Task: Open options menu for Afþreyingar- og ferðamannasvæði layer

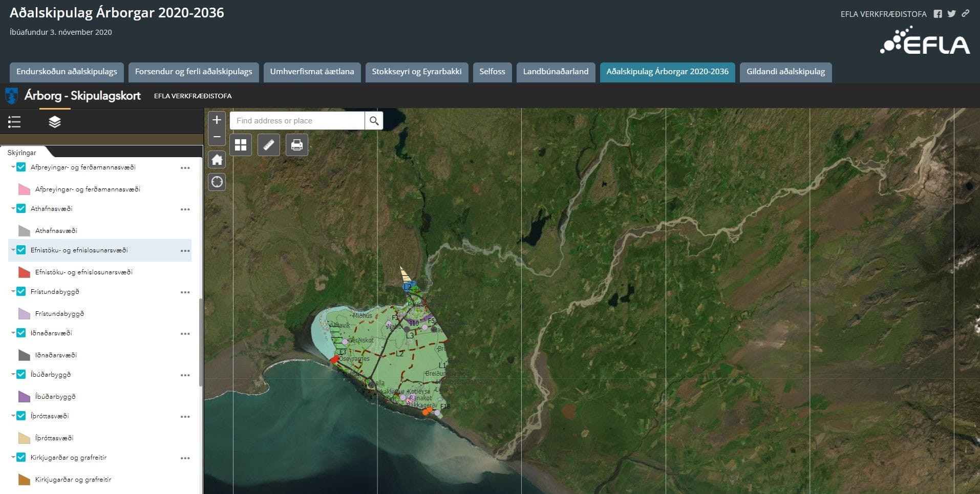Action: [185, 168]
